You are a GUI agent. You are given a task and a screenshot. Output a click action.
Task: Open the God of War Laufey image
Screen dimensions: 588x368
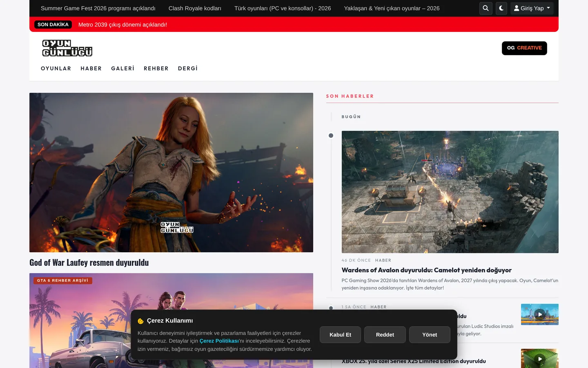click(x=171, y=173)
